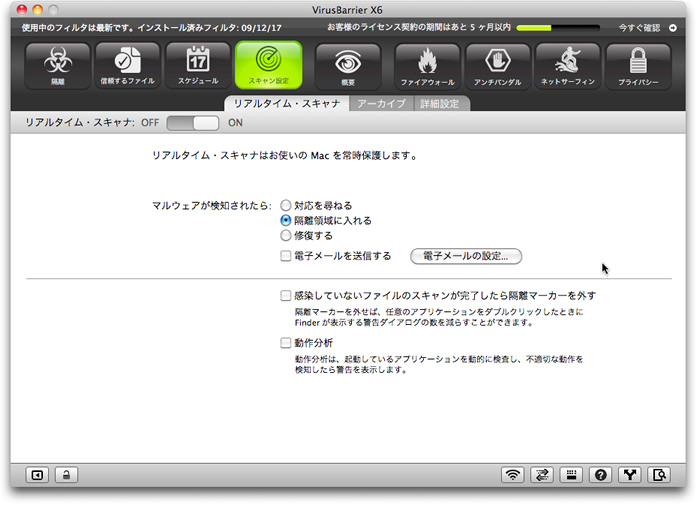
Task: Enable the 電子メールを送信する checkbox
Action: pyautogui.click(x=286, y=256)
